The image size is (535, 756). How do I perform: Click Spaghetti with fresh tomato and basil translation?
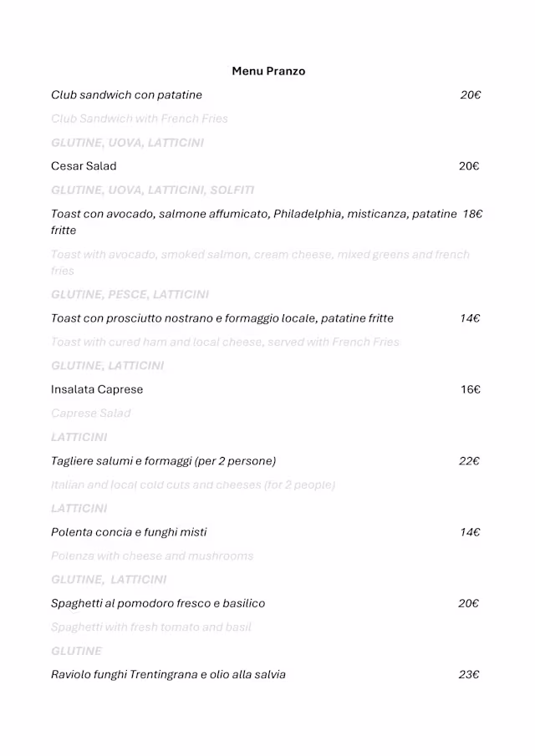pyautogui.click(x=150, y=627)
